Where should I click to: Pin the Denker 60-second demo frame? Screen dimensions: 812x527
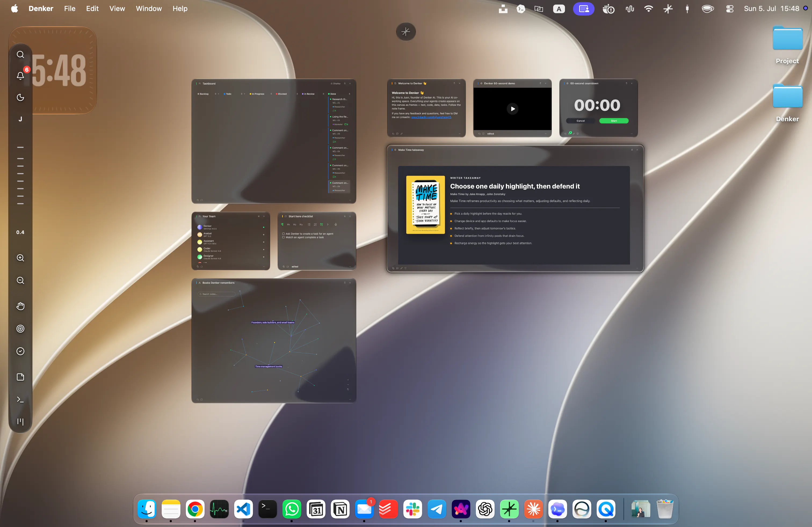pyautogui.click(x=540, y=83)
